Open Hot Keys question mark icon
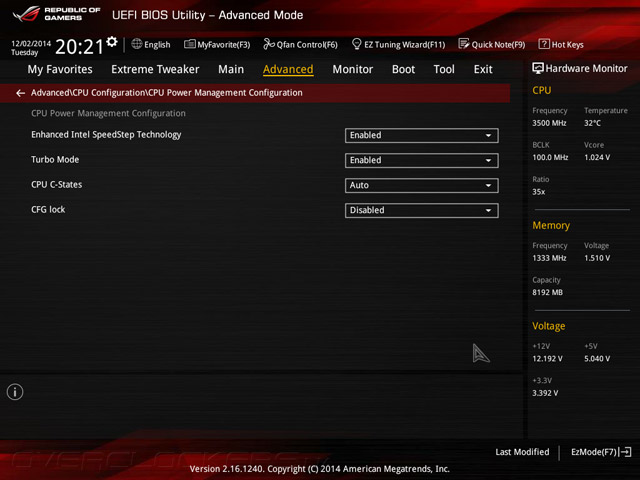Image resolution: width=640 pixels, height=480 pixels. (x=544, y=44)
